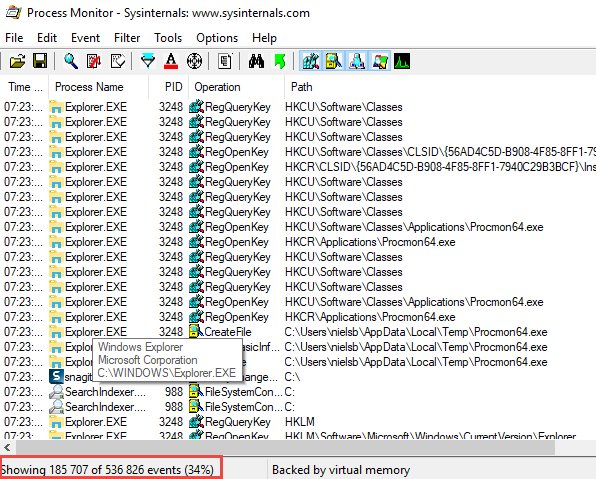Open the Event menu

tap(86, 38)
